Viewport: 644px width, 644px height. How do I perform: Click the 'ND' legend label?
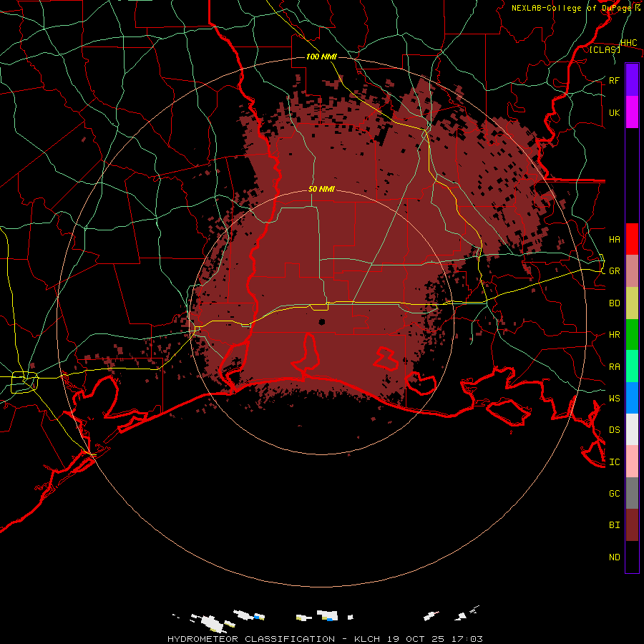tap(614, 557)
